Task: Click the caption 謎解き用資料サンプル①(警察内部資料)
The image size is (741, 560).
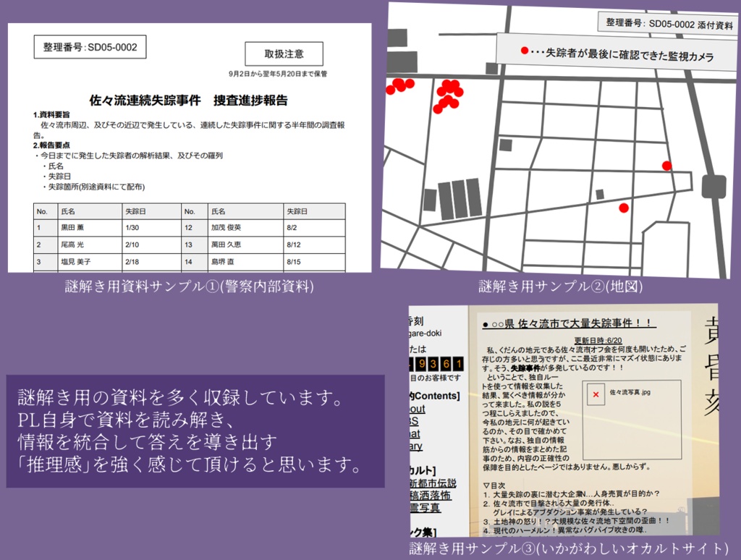Action: tap(189, 286)
